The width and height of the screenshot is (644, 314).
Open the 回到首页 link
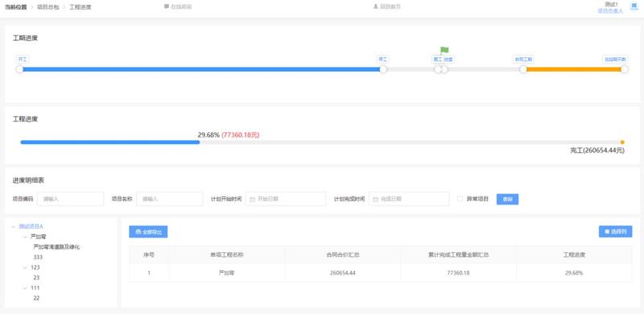click(x=390, y=6)
